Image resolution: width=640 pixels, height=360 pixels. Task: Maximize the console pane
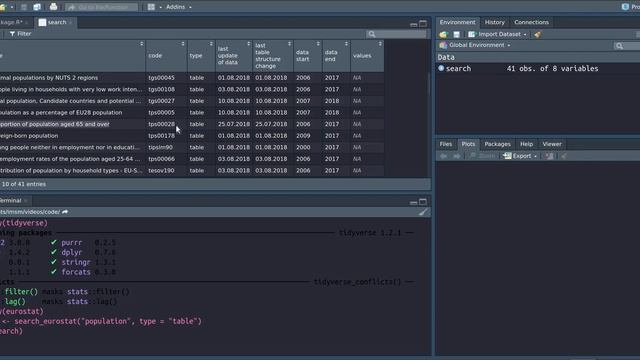pos(423,202)
